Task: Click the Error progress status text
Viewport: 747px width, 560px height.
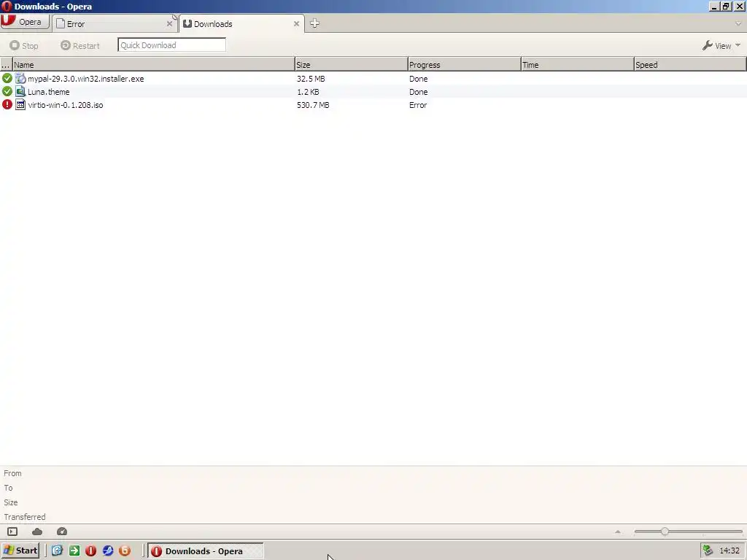Action: tap(418, 105)
